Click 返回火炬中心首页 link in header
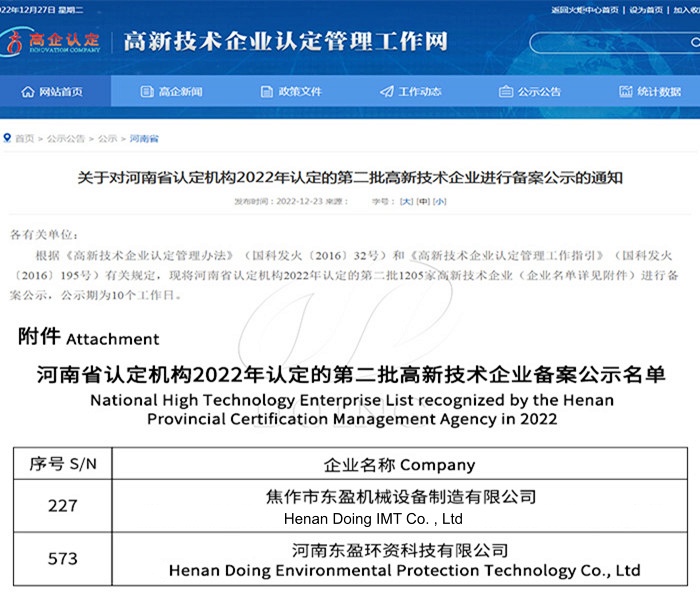 click(x=584, y=10)
